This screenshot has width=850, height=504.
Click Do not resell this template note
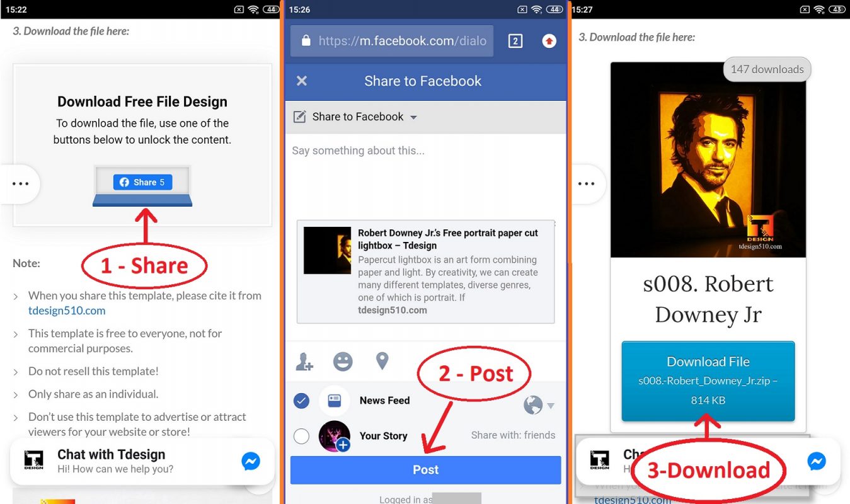(x=93, y=371)
